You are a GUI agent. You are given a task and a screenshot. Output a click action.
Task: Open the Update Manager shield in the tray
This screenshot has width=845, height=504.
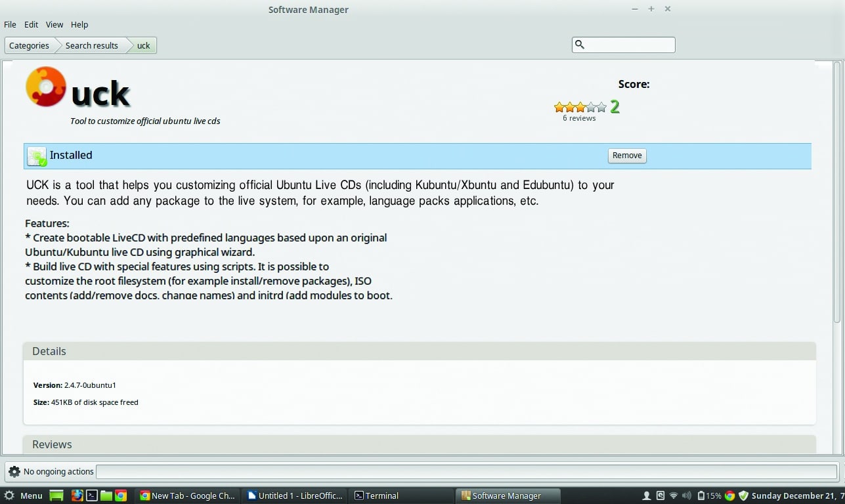click(x=743, y=496)
